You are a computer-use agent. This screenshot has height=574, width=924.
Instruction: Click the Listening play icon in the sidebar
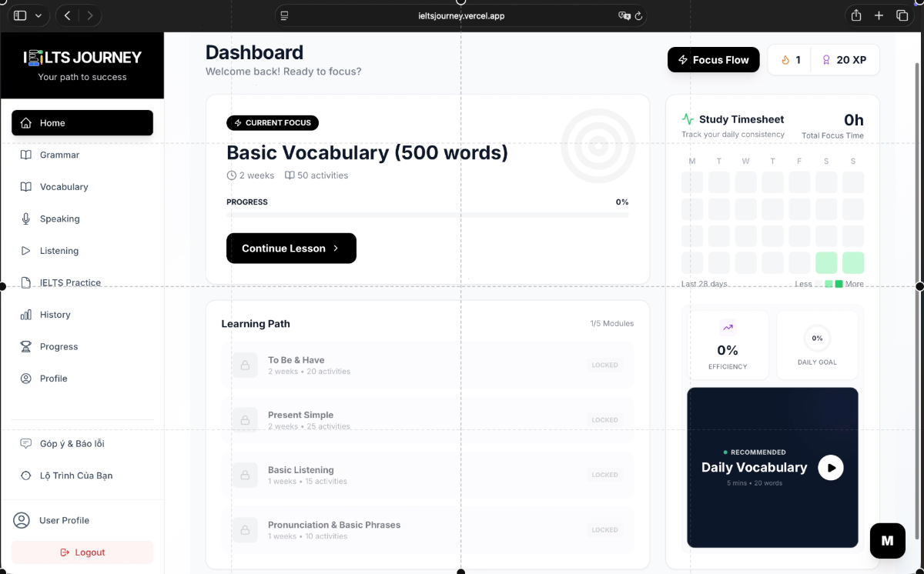point(26,250)
